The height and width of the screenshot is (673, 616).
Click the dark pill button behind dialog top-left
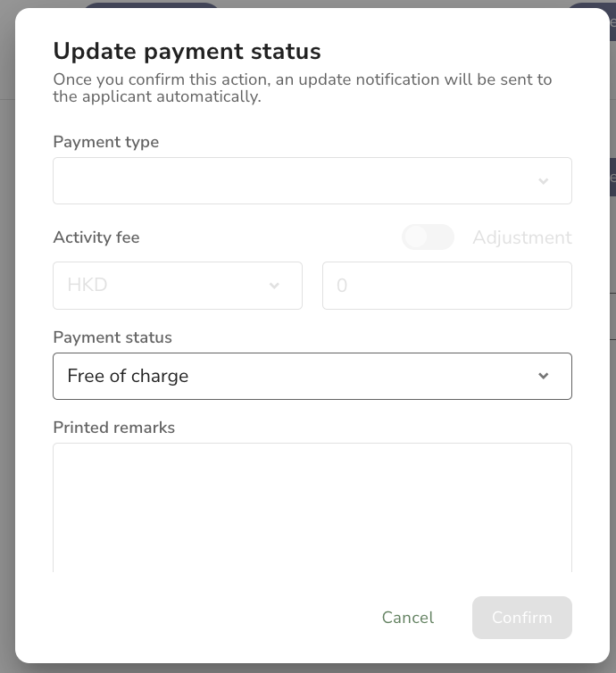click(x=151, y=6)
